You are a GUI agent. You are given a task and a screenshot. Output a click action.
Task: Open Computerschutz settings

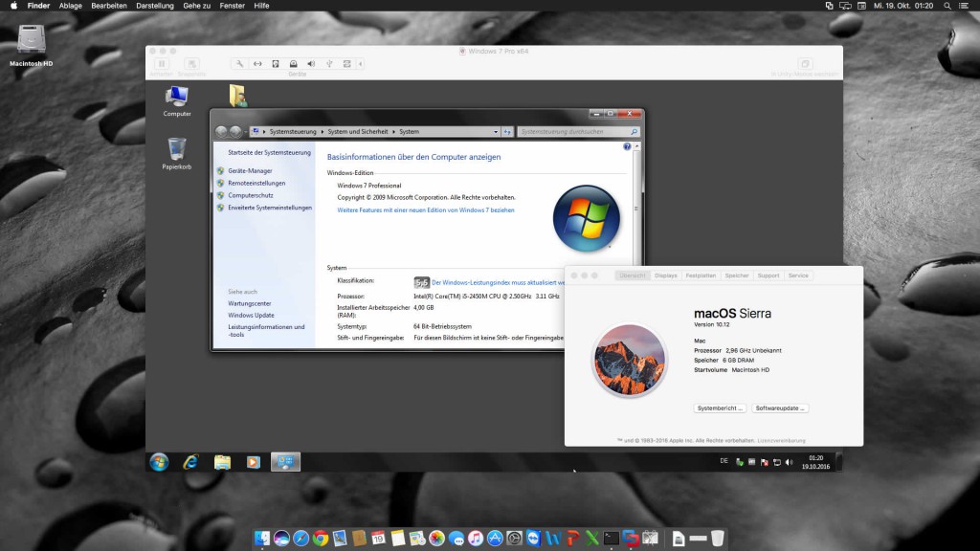coord(251,195)
